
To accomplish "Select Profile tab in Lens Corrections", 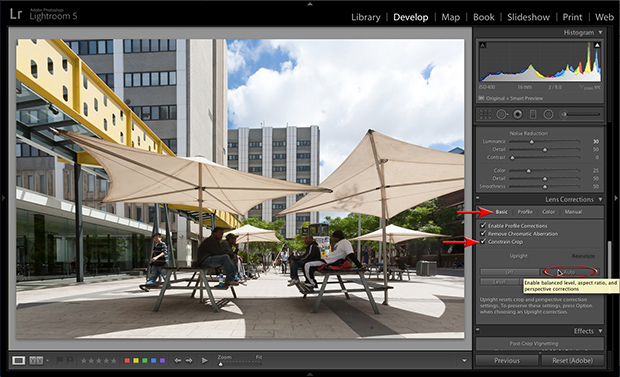I will coord(525,212).
